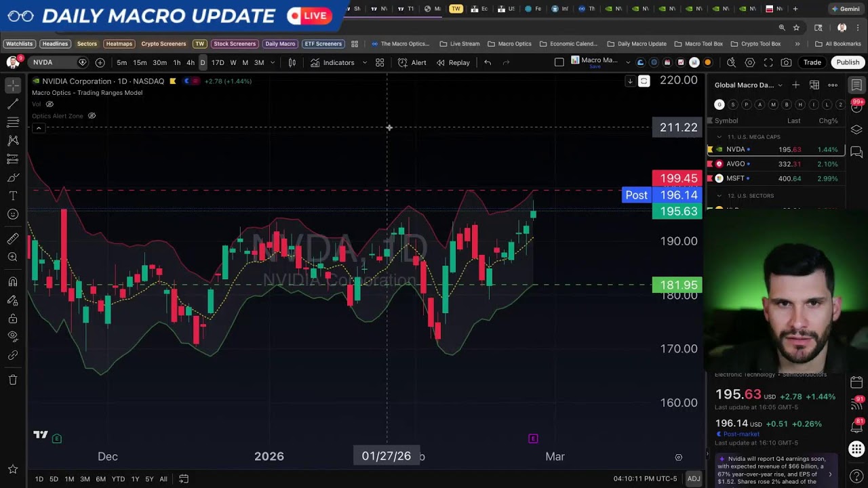Expand the timeframe dropdown arrow
The width and height of the screenshot is (868, 488).
(x=273, y=62)
